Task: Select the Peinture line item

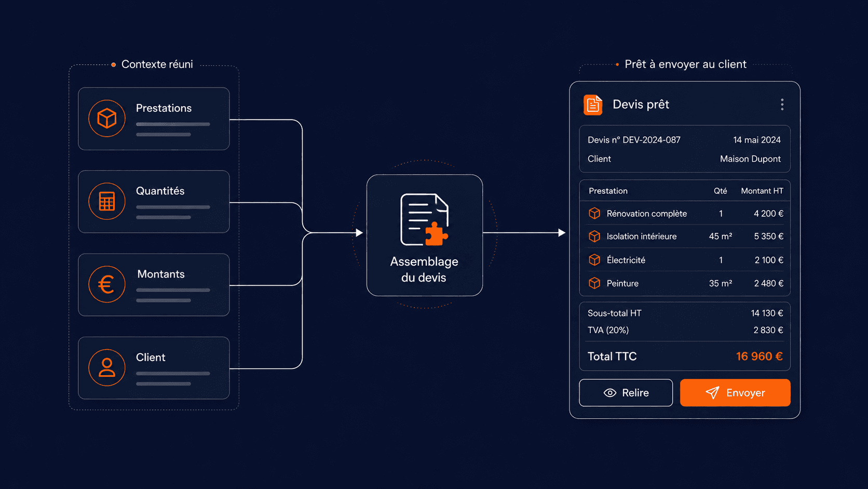Action: (685, 283)
